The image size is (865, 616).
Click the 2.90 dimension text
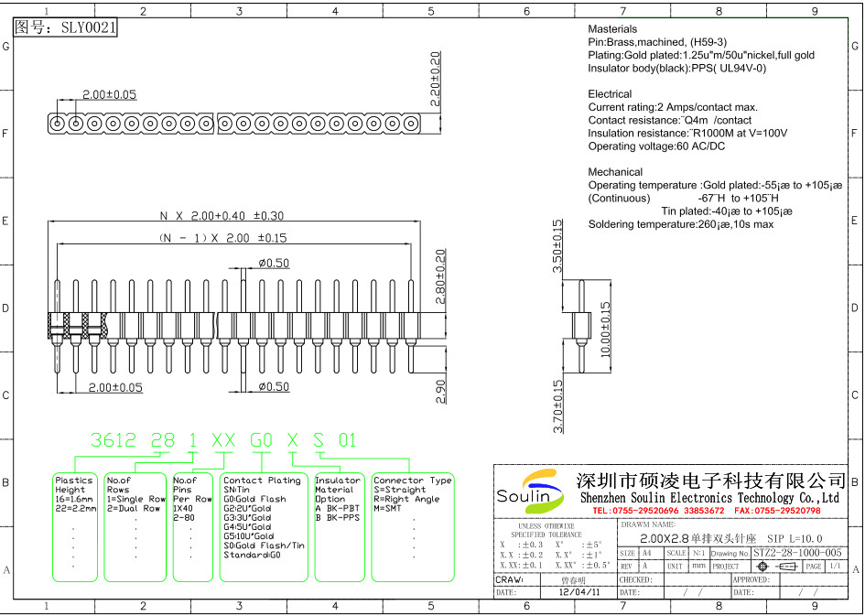440,391
